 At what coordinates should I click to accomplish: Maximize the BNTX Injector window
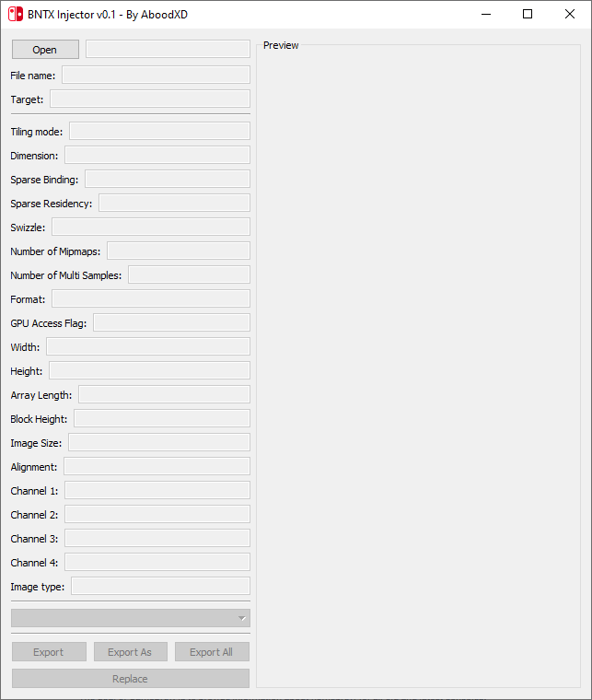point(528,14)
